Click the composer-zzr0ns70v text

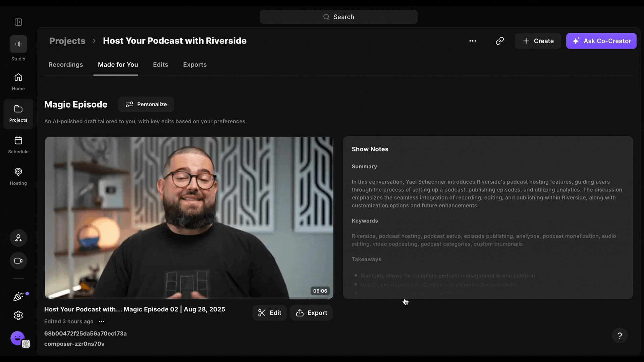pos(74,344)
